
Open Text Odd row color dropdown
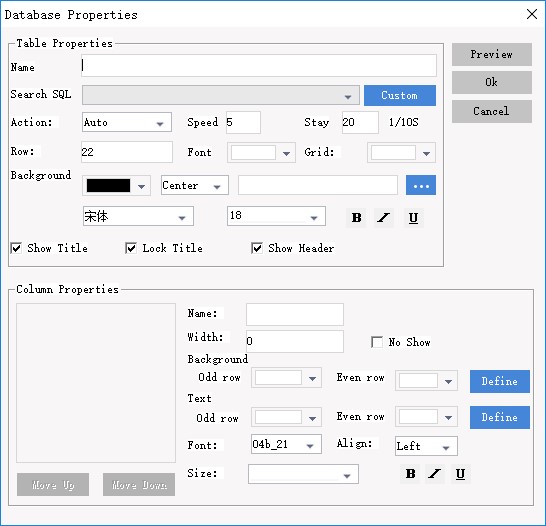[286, 417]
